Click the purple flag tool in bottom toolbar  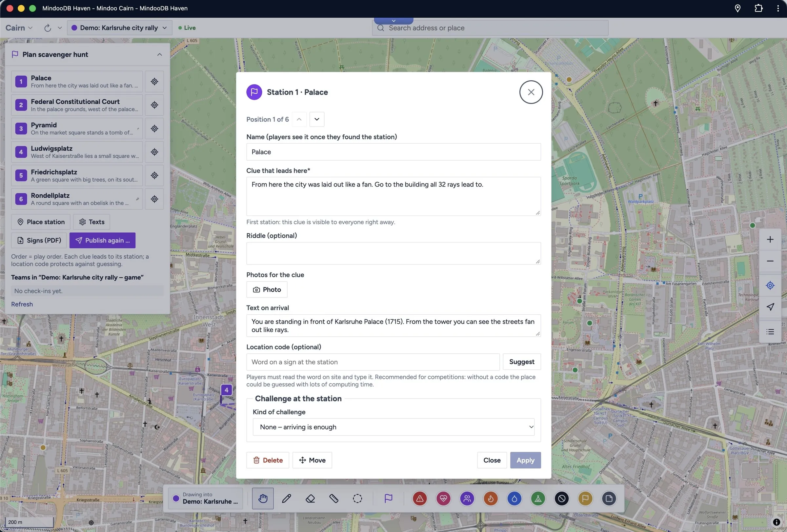pos(389,498)
